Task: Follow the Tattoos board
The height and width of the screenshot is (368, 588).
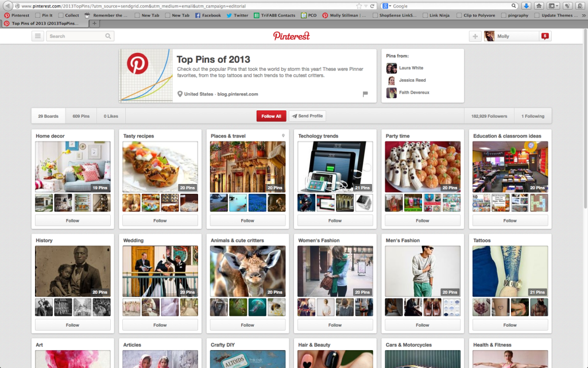Action: [510, 324]
